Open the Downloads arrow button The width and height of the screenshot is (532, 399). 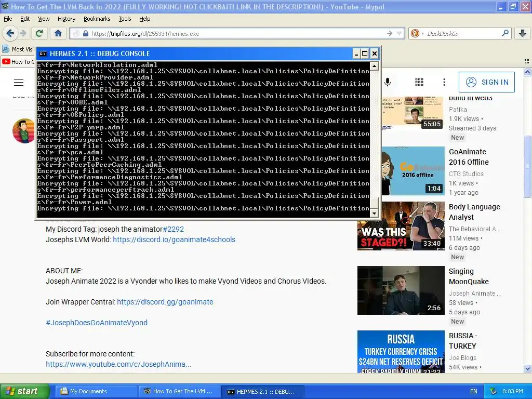coord(523,33)
